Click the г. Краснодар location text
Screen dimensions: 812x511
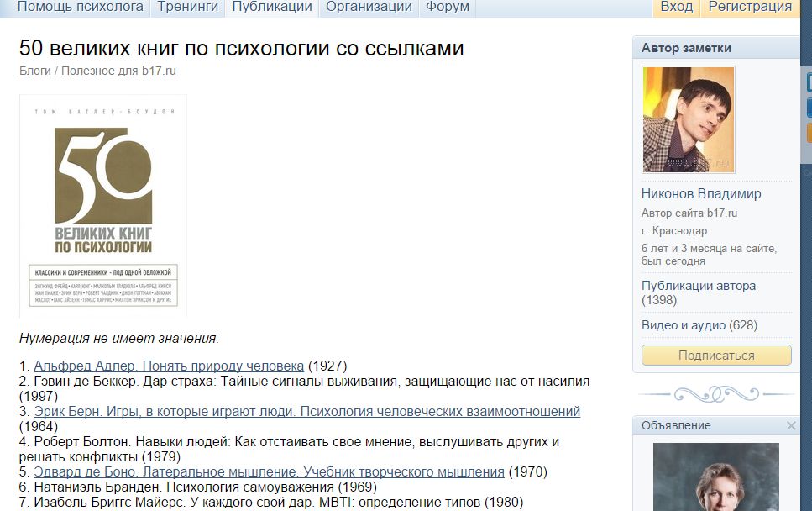point(674,230)
